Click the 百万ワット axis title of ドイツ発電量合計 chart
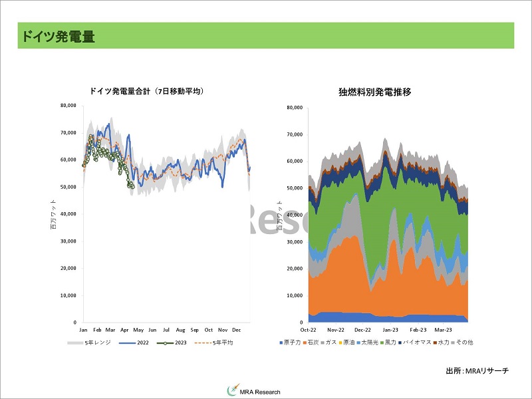The image size is (532, 399). (53, 214)
